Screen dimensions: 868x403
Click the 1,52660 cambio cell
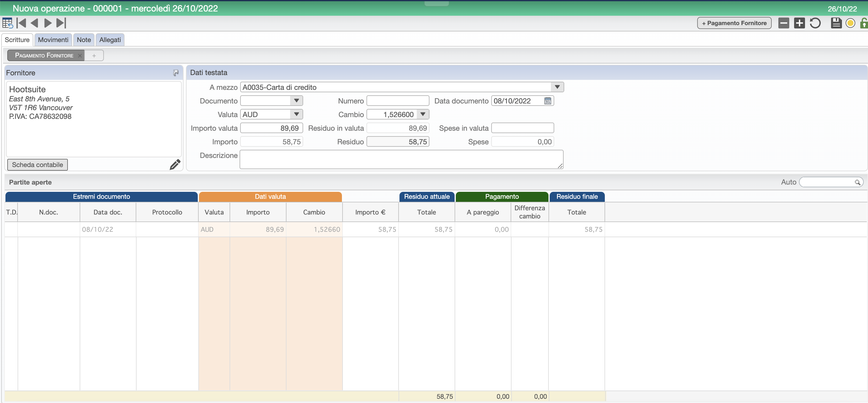314,229
